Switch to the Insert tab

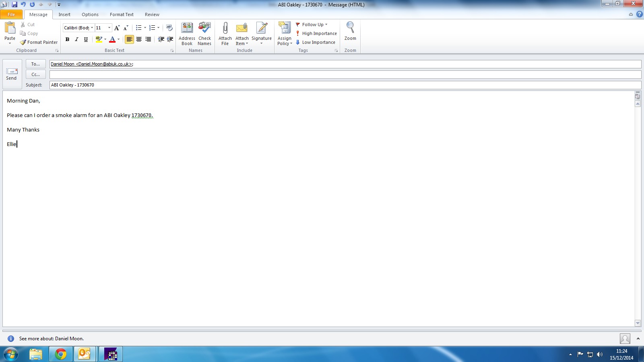[x=64, y=14]
